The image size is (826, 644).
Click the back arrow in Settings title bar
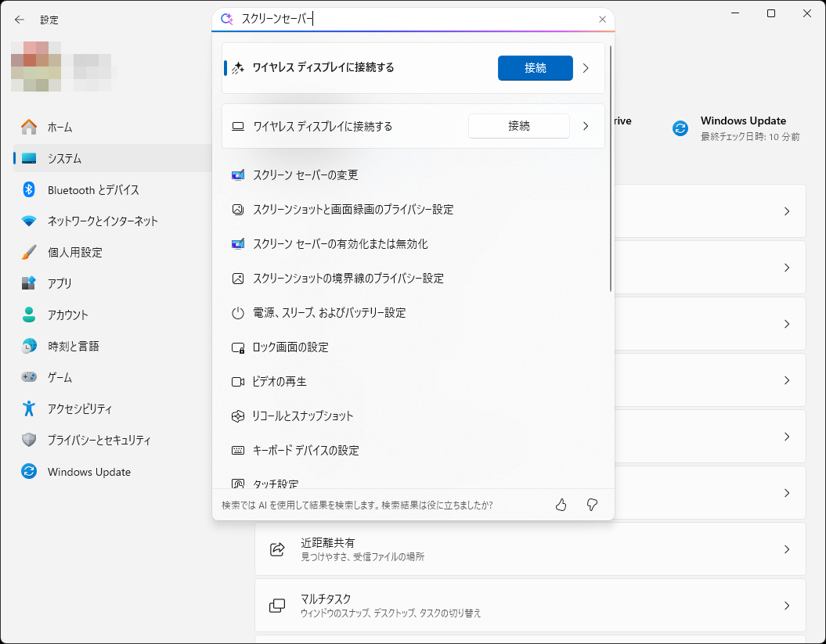tap(19, 20)
